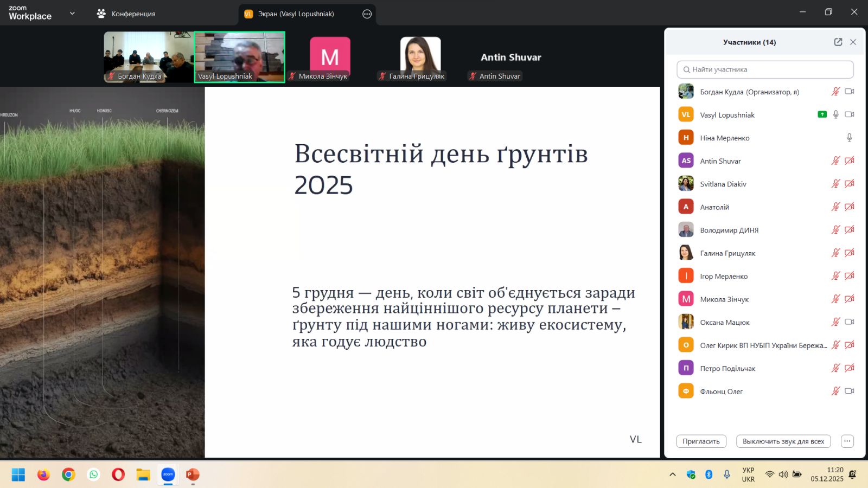Open PowerPoint from the taskbar

coord(193,475)
